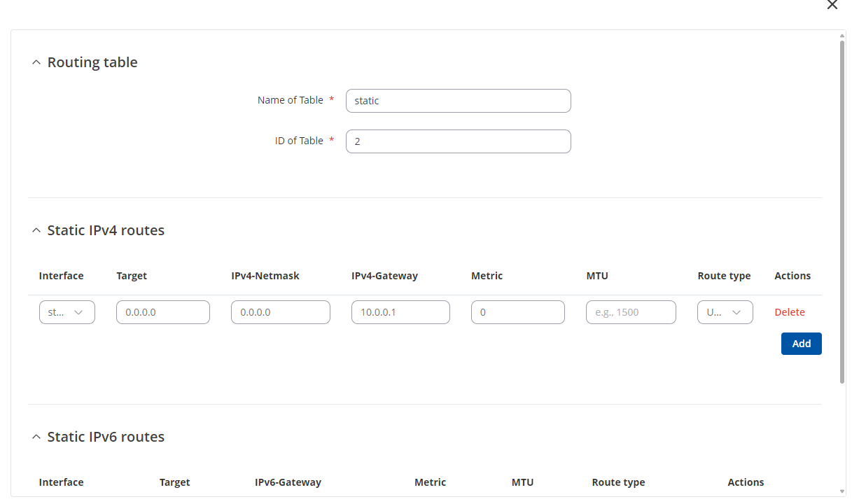This screenshot has height=504, width=859.
Task: Click the Metric field in IPv4 route
Action: click(517, 312)
